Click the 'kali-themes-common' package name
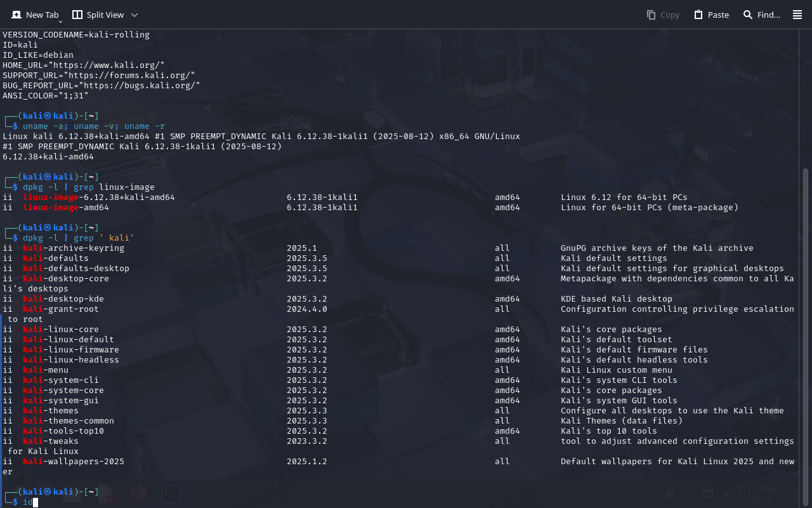812x508 pixels. click(x=69, y=421)
